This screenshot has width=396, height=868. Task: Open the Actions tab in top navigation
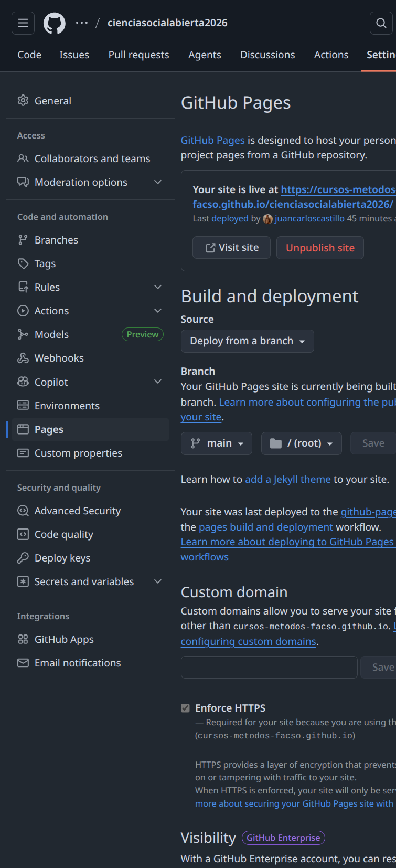tap(331, 55)
